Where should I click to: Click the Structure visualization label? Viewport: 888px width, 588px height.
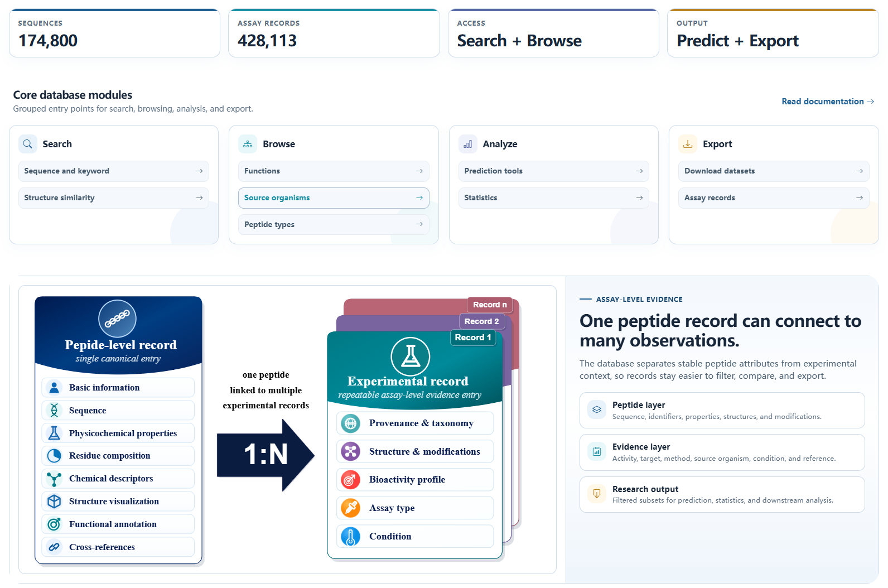pyautogui.click(x=114, y=502)
